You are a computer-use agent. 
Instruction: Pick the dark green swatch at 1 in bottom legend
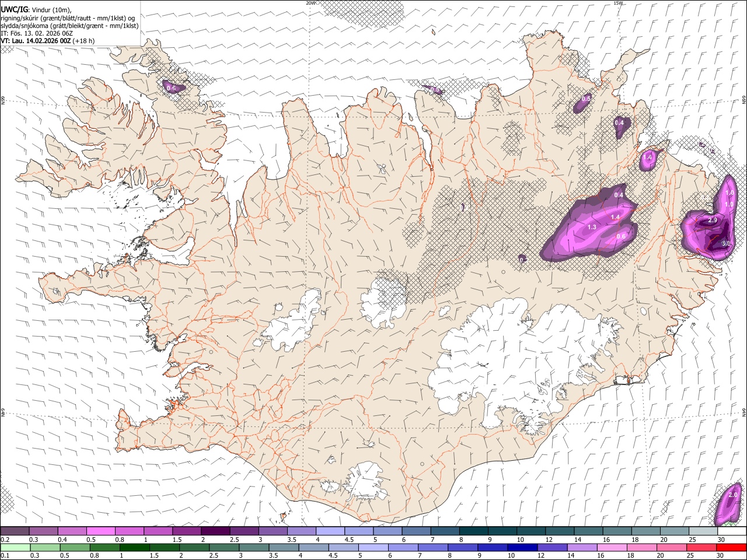pyautogui.click(x=134, y=547)
